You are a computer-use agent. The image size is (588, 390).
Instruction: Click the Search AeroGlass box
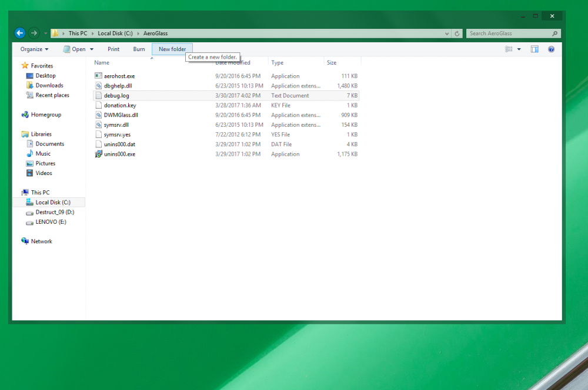coord(510,33)
